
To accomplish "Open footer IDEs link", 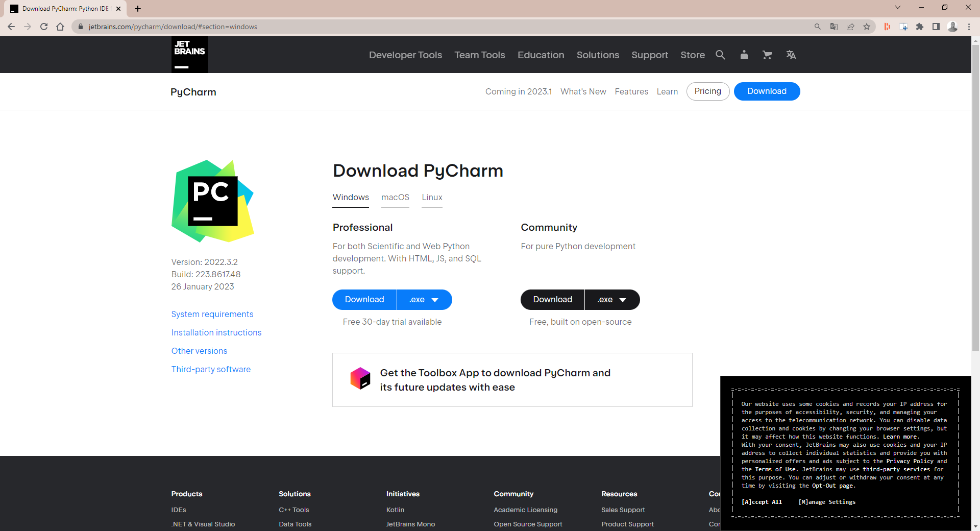I will tap(179, 510).
